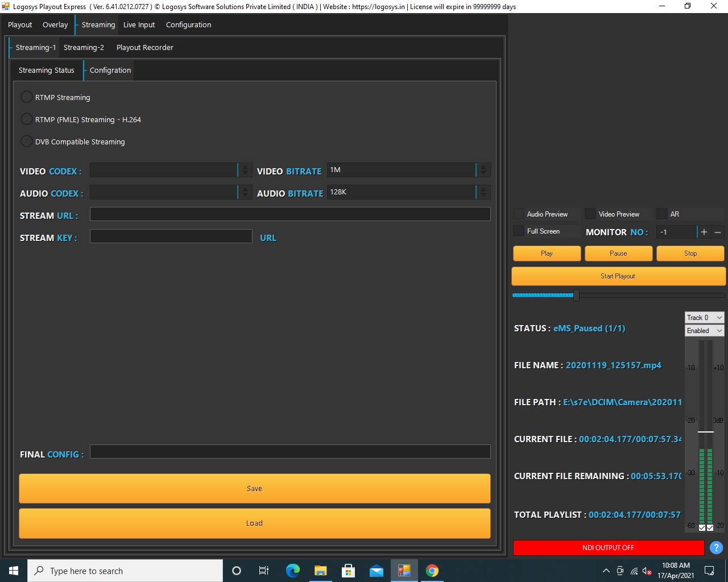Open the Monitor No -1 dropdown

tap(677, 232)
